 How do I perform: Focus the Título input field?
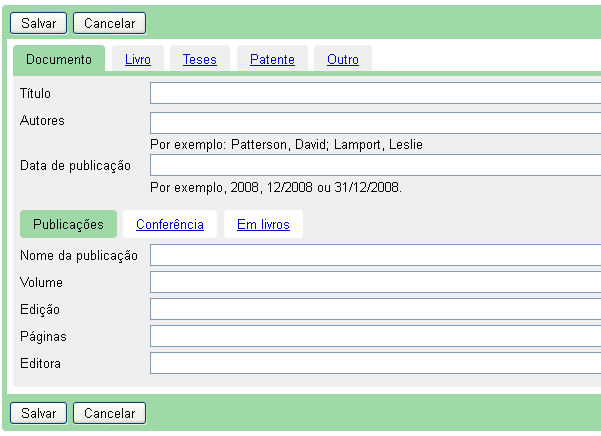click(375, 93)
